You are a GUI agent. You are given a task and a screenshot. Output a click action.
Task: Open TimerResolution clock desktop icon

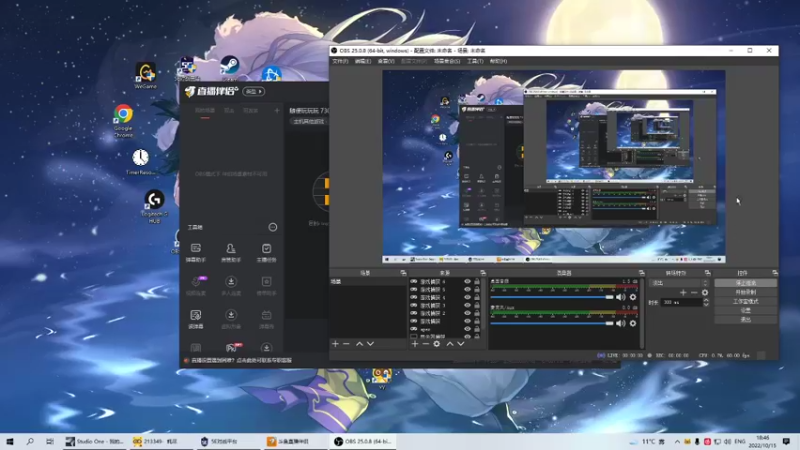141,161
